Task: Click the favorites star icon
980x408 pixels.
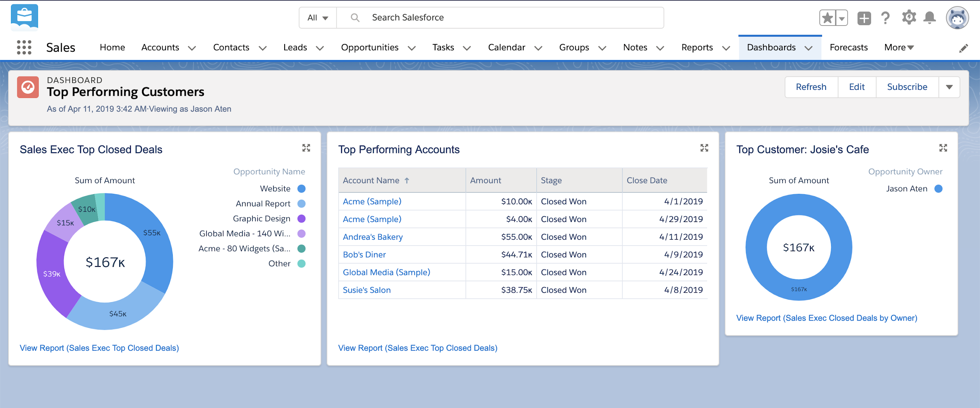Action: coord(827,17)
